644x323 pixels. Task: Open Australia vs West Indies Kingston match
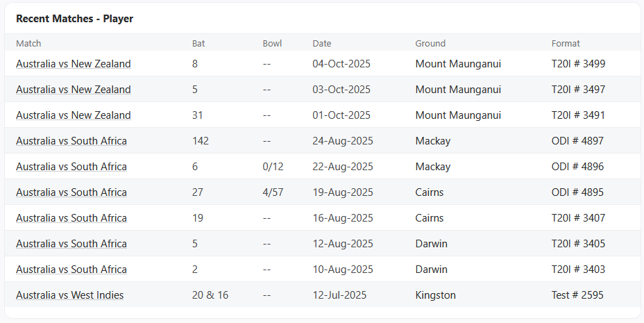pyautogui.click(x=69, y=295)
